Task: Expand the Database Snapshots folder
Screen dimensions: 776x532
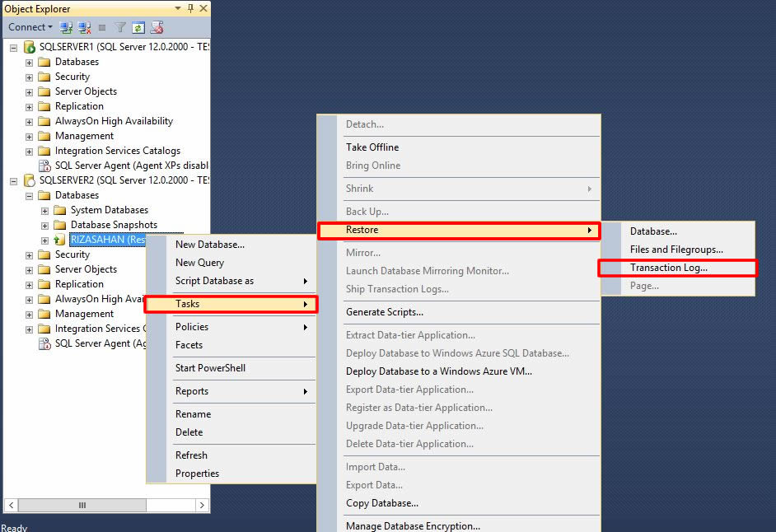Action: (x=45, y=225)
